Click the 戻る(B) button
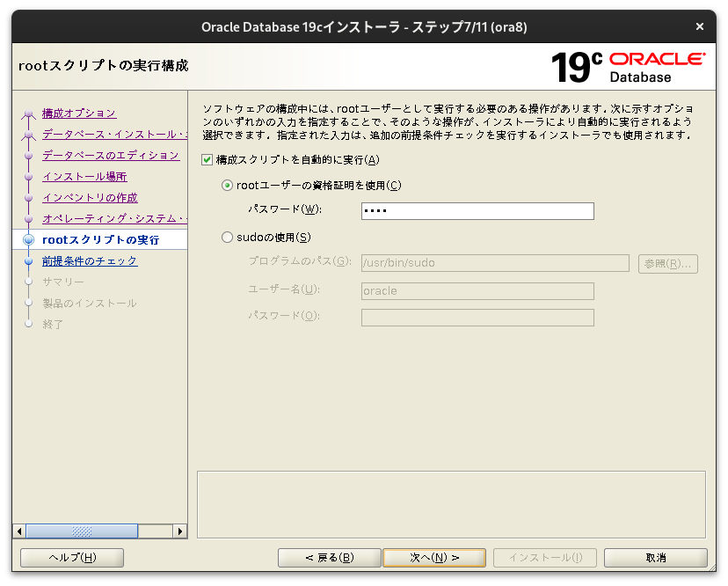This screenshot has height=586, width=728. tap(329, 557)
